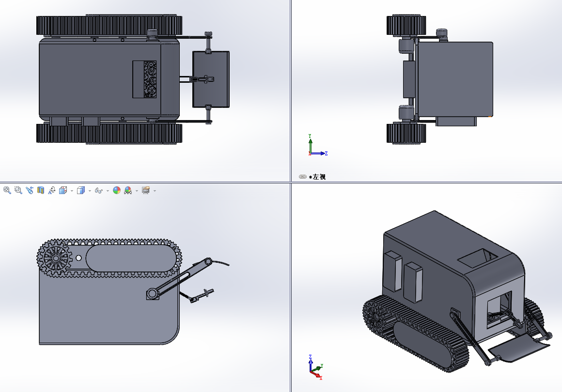The image size is (562, 392).
Task: Expand the View Settings dropdown arrow
Action: 155,191
